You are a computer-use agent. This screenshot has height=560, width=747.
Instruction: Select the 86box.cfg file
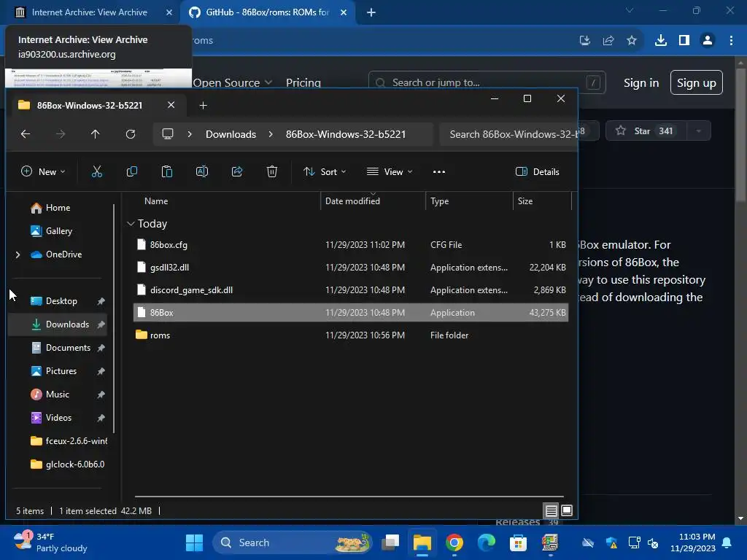click(351, 245)
